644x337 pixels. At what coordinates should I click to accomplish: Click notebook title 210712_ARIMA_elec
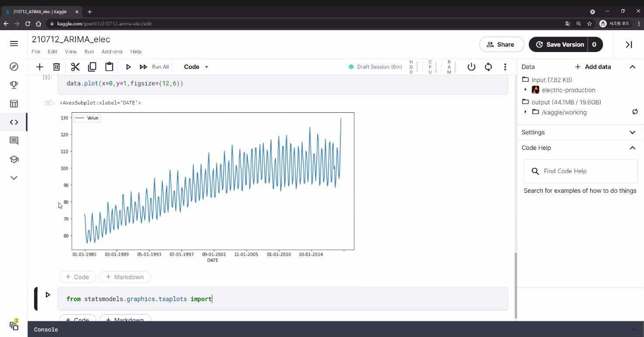[71, 39]
